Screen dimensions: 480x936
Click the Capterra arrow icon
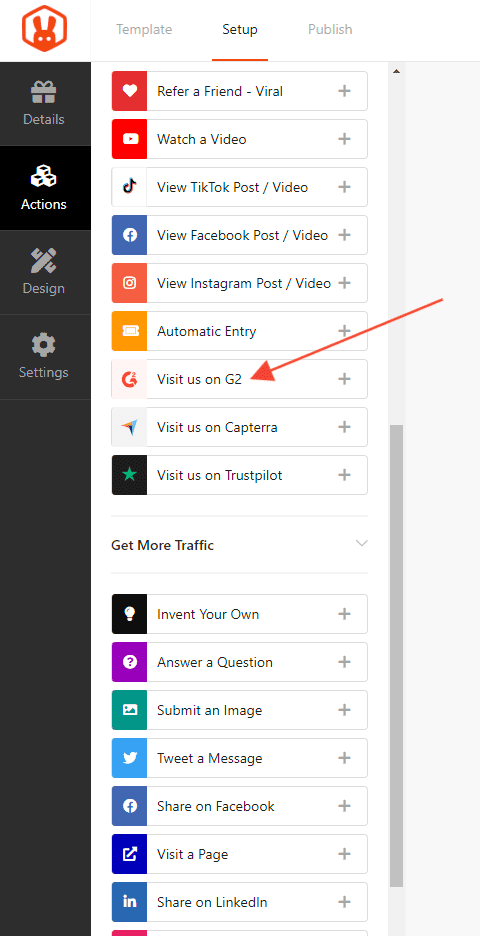(130, 427)
